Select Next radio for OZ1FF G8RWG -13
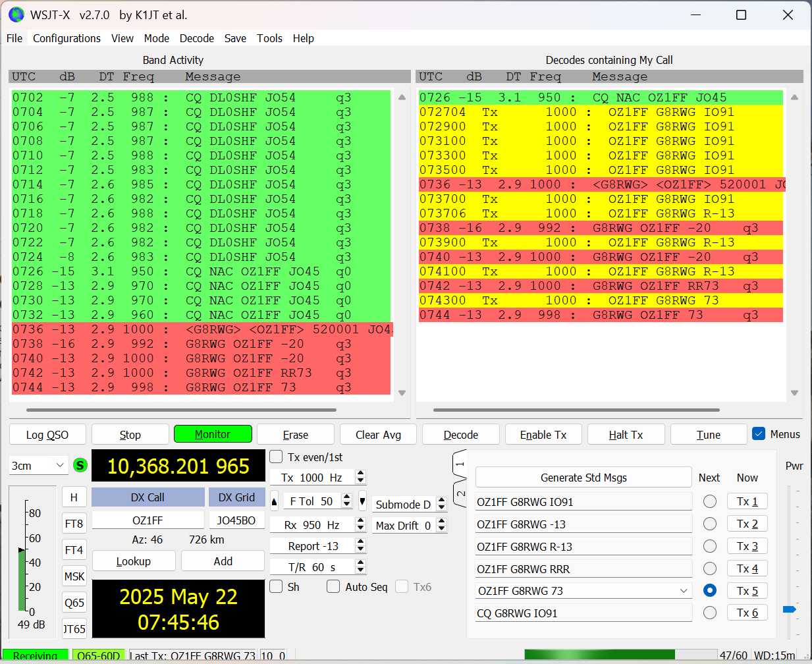812x664 pixels. [x=709, y=524]
